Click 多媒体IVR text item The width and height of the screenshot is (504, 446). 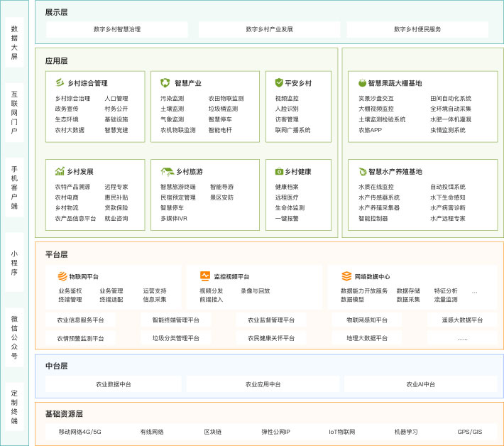pyautogui.click(x=174, y=218)
